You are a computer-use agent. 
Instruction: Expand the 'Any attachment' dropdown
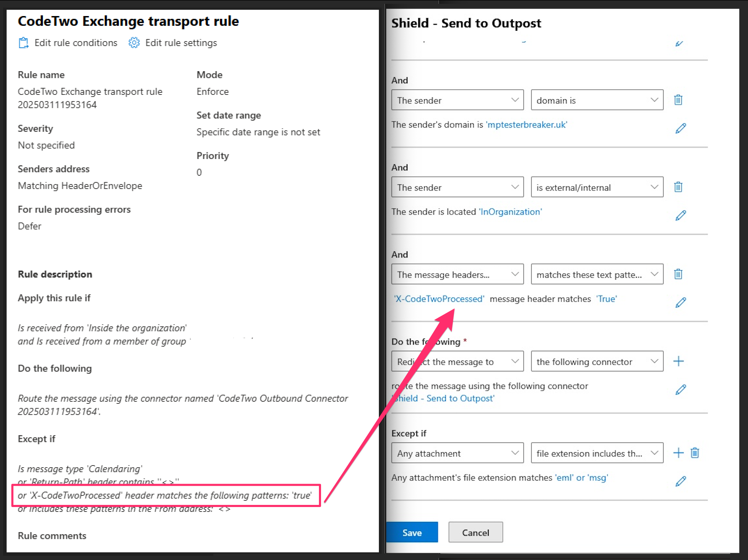pos(457,453)
